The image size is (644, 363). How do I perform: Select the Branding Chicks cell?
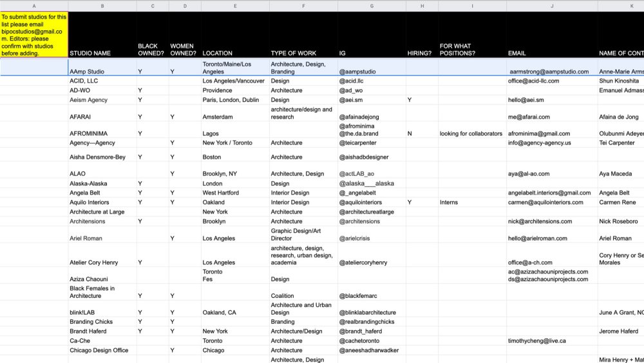click(x=102, y=322)
